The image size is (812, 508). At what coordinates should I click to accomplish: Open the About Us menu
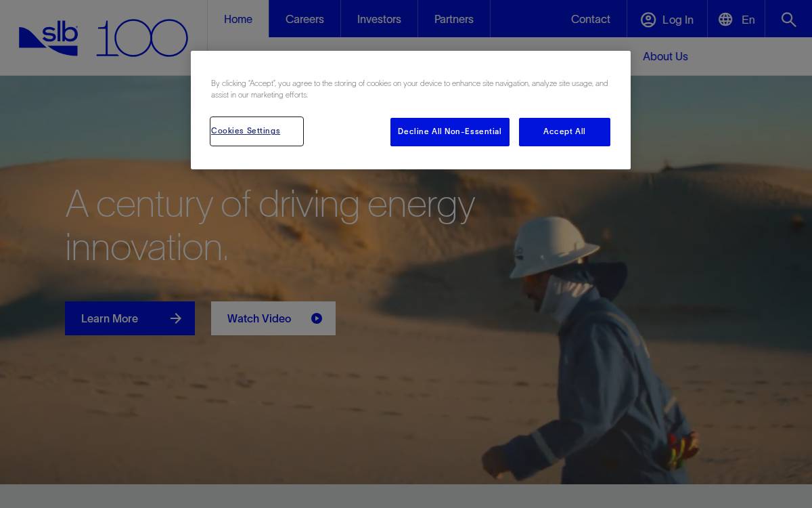pyautogui.click(x=665, y=56)
